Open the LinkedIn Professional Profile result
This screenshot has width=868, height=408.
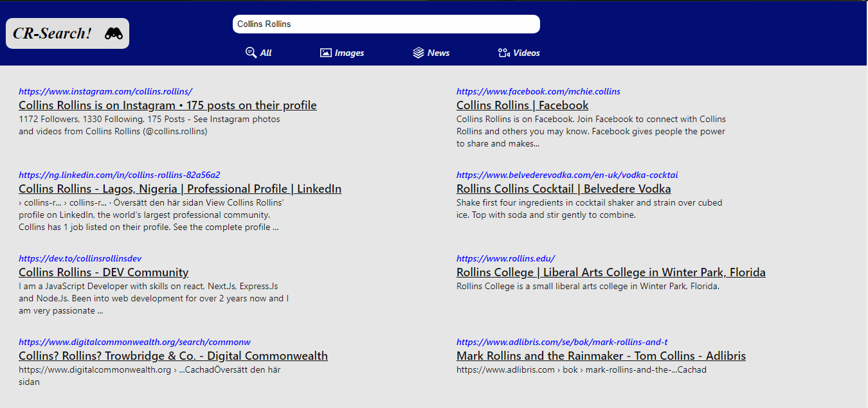(x=180, y=189)
